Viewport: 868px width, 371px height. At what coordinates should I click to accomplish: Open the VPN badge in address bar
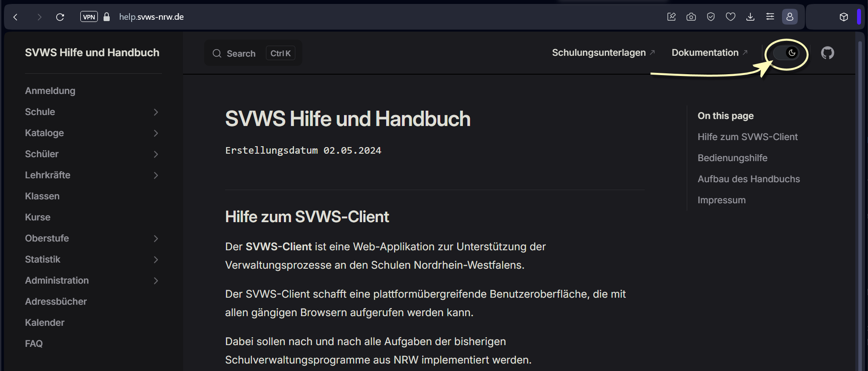point(89,17)
